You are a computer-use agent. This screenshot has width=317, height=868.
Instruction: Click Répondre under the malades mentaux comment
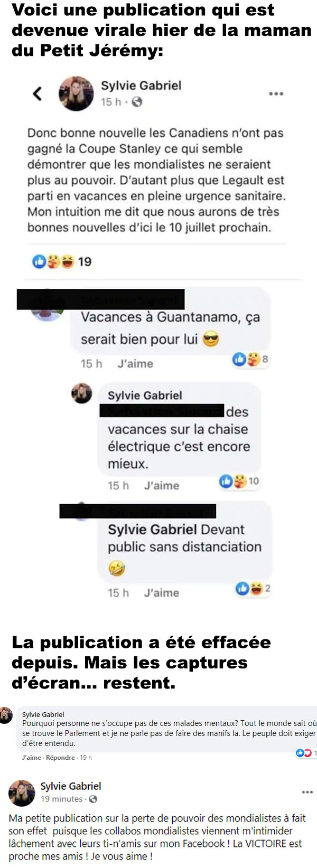60,758
